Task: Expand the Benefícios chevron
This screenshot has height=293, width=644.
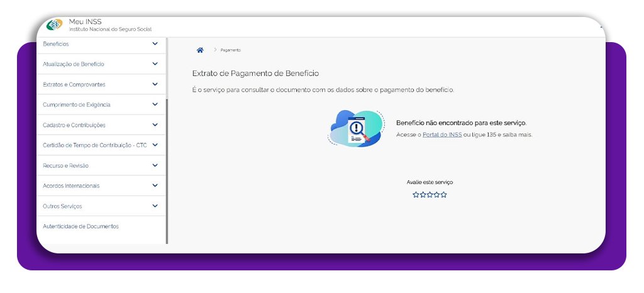Action: 155,44
